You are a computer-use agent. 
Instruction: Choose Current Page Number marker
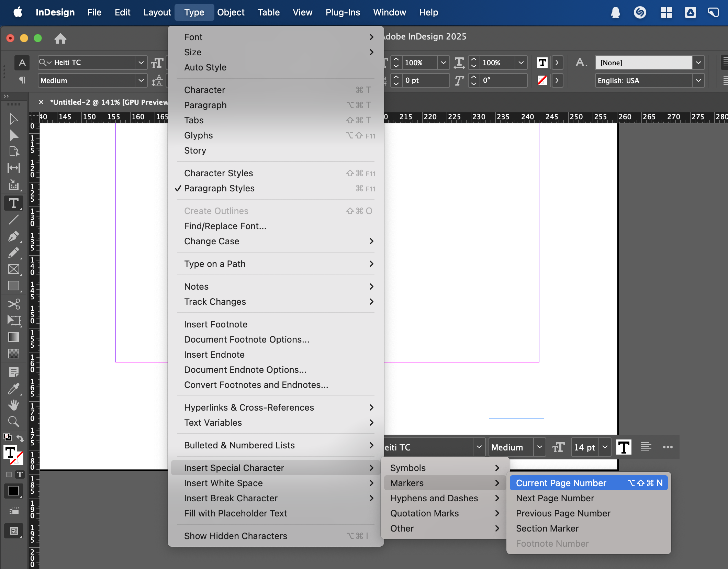click(x=589, y=483)
